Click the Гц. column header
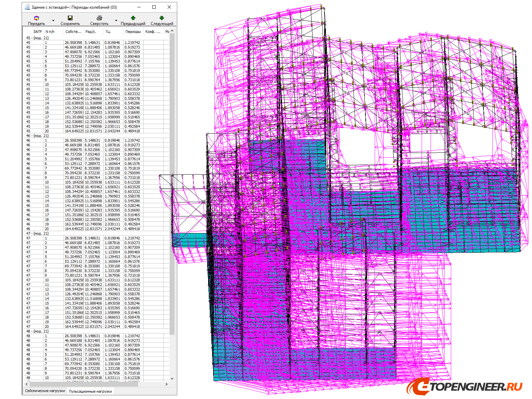The height and width of the screenshot is (399, 532). tap(108, 32)
